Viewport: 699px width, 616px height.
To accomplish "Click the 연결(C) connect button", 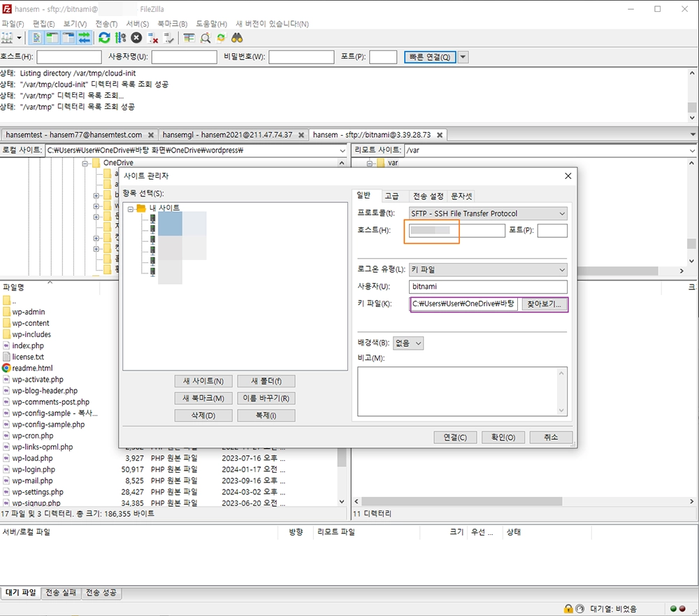I will (455, 437).
